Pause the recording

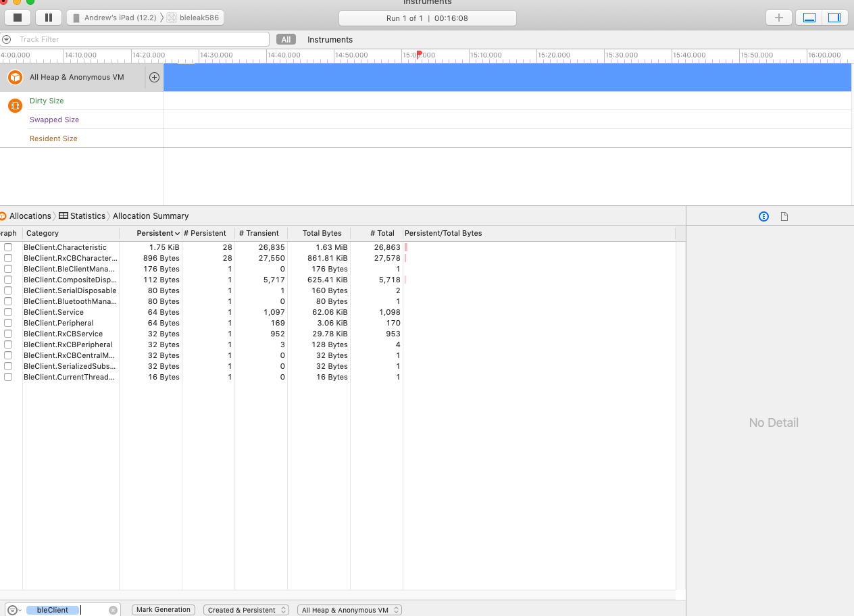coord(48,17)
